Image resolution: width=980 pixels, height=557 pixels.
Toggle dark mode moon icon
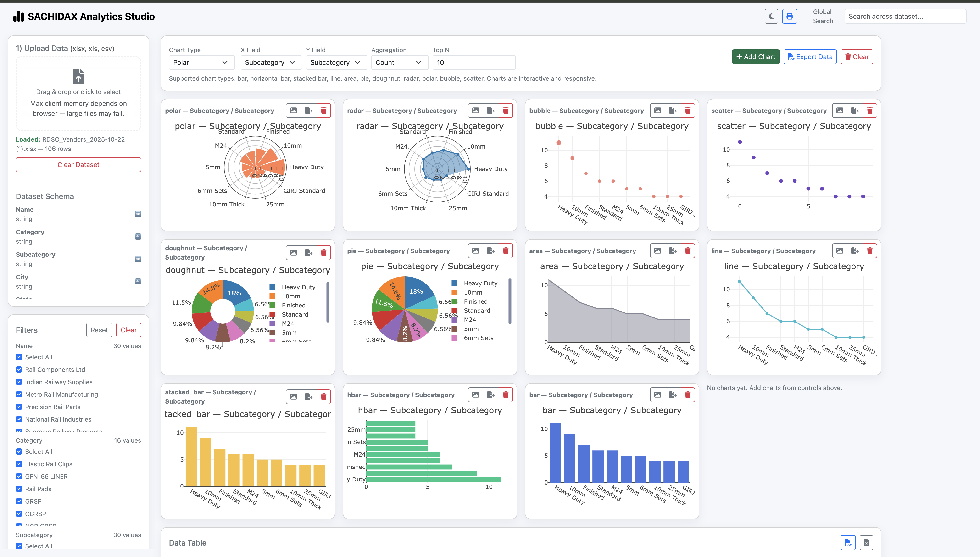point(771,17)
